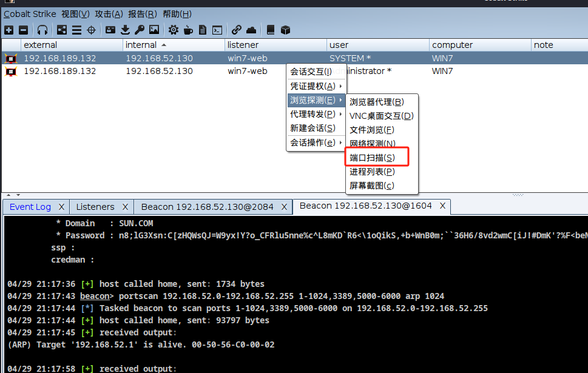588x373 pixels.
Task: Click the WIN7 computer cell in SYSTEM row
Action: pos(480,58)
